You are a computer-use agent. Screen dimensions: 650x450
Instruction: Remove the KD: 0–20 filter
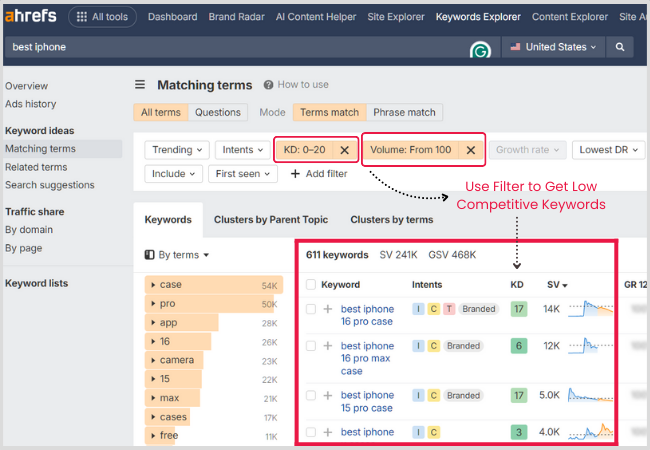pos(344,150)
